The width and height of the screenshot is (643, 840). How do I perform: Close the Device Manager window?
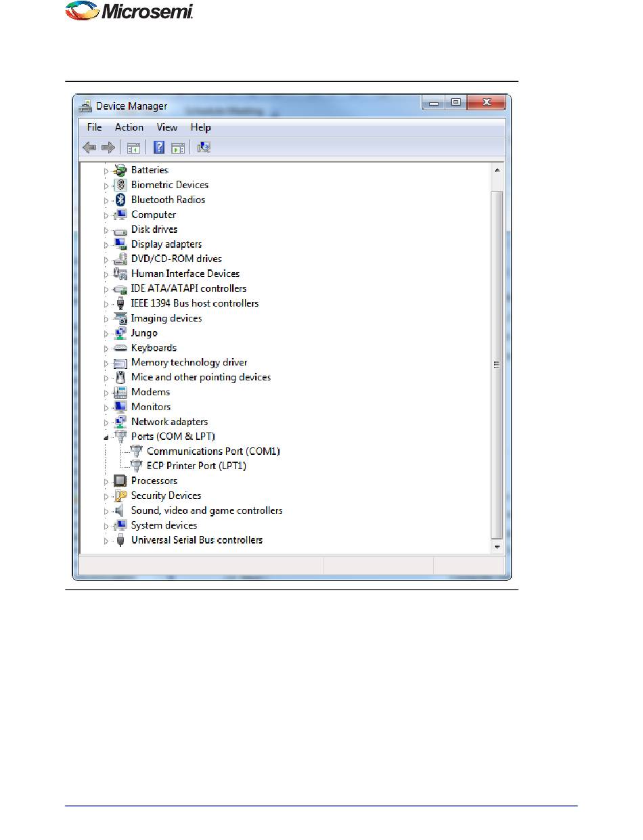pos(486,103)
